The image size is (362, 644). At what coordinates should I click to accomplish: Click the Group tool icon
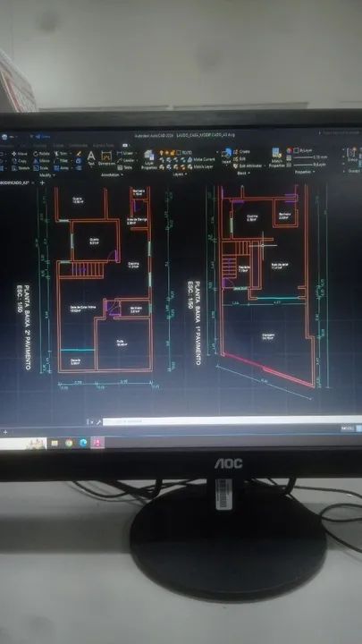pyautogui.click(x=352, y=156)
